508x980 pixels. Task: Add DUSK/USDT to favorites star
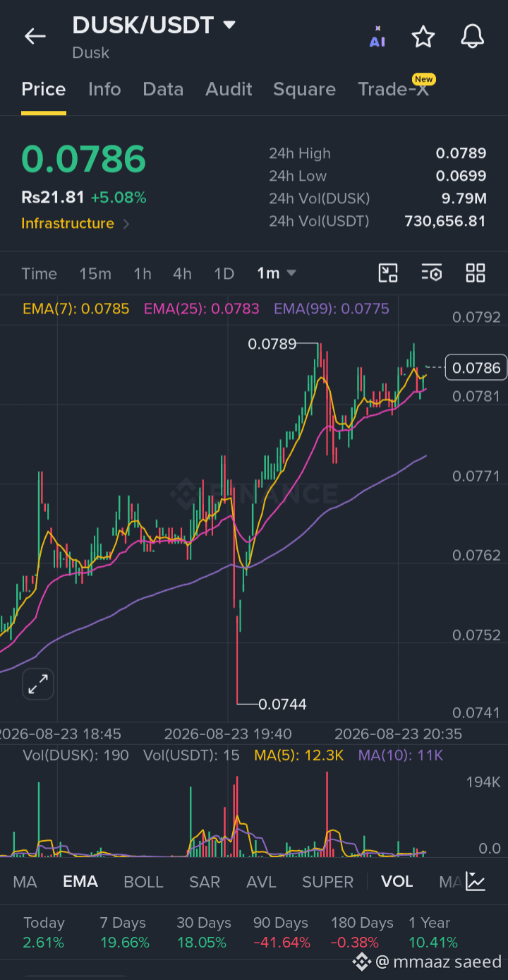point(423,37)
